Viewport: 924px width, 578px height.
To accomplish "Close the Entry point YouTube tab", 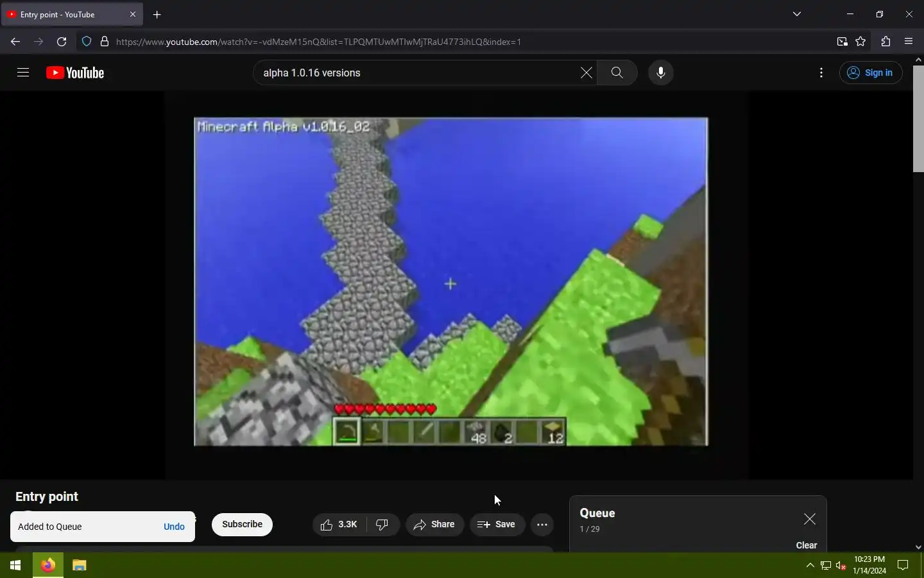I will (133, 14).
